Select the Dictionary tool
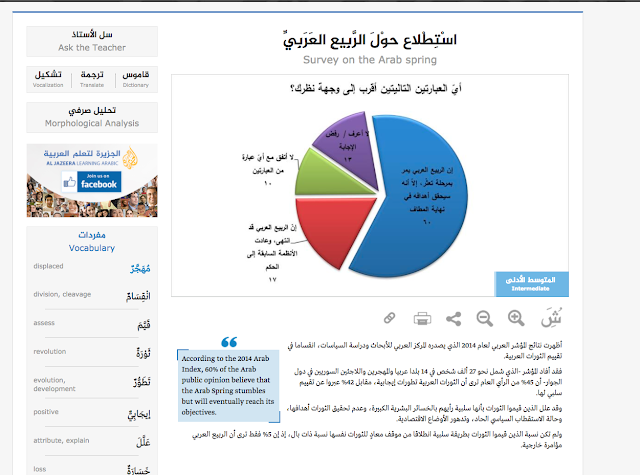Image resolution: width=640 pixels, height=475 pixels. 136,78
